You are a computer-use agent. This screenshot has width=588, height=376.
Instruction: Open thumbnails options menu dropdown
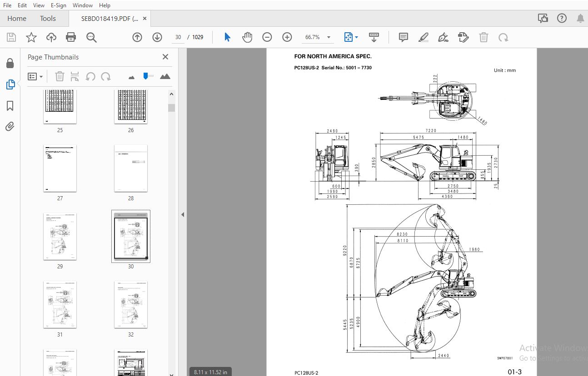(x=35, y=76)
